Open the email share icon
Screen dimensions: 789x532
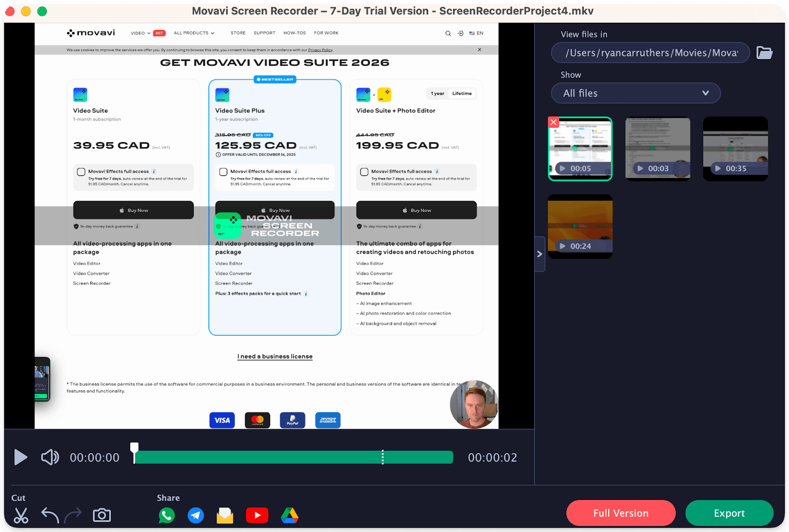pos(225,515)
